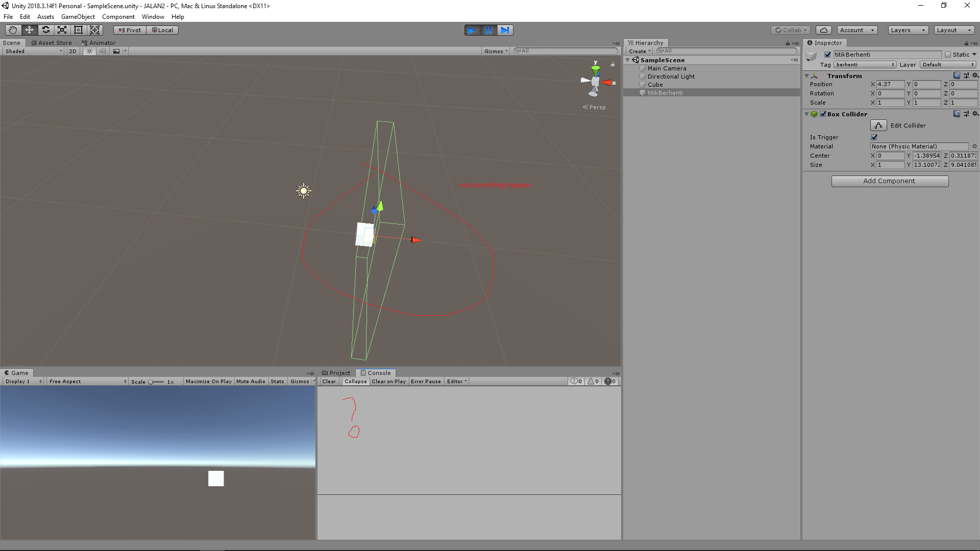Screen dimensions: 980x551
Task: Toggle Mute Audio in Game view
Action: (251, 381)
